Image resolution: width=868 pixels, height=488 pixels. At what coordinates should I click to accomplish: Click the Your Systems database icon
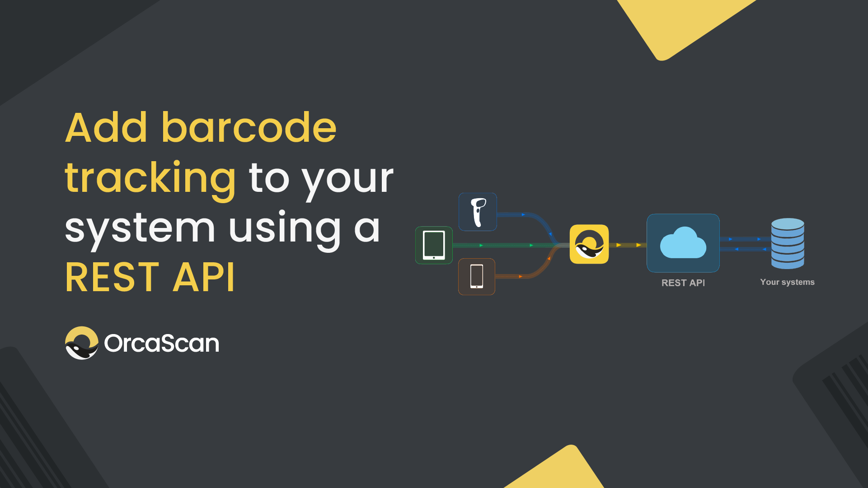point(788,244)
